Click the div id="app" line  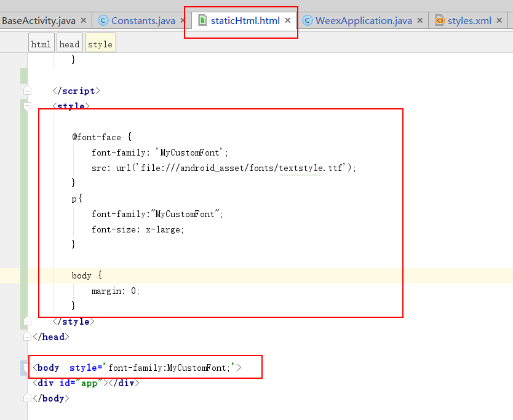pos(86,382)
